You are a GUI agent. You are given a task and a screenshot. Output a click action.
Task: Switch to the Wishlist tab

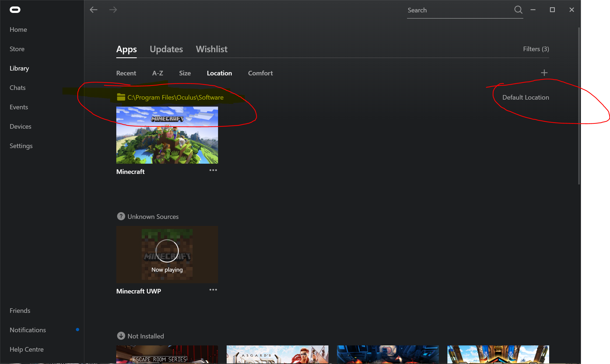click(212, 49)
